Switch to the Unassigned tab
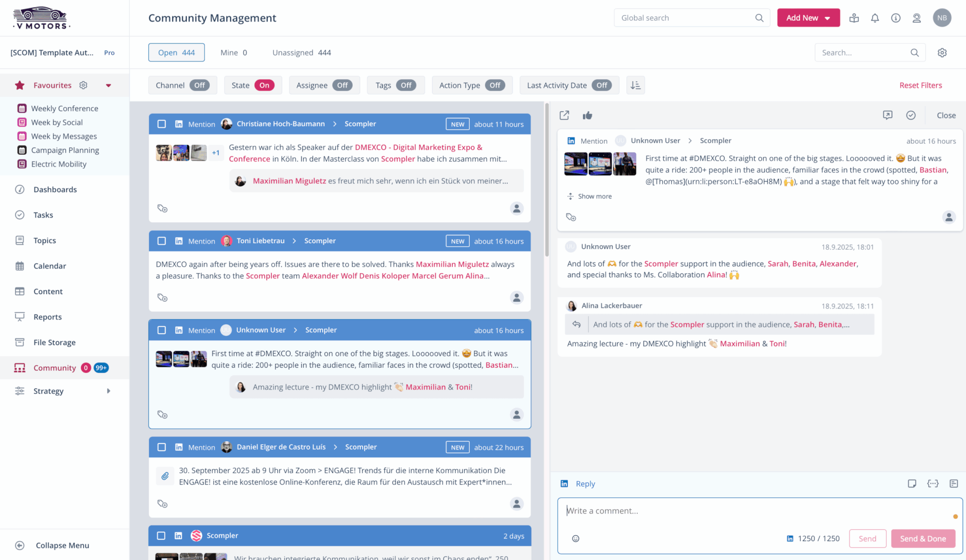The image size is (966, 560). tap(301, 52)
